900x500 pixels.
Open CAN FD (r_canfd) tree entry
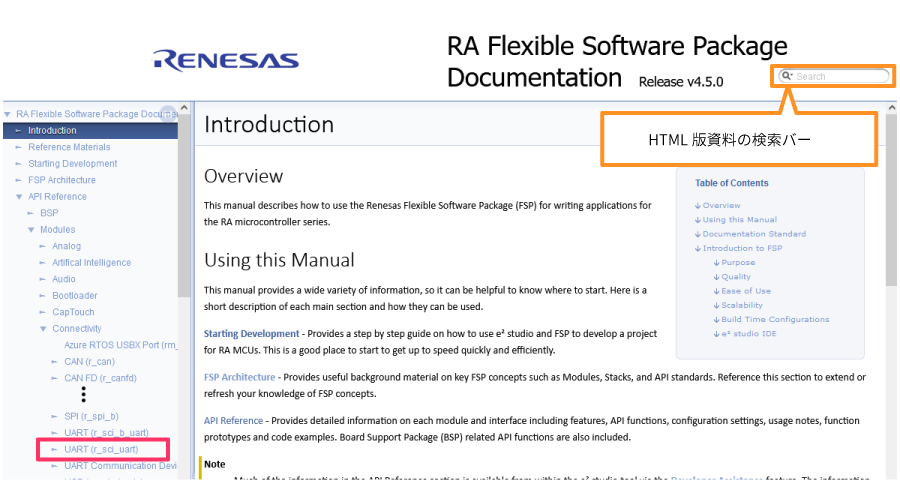100,378
